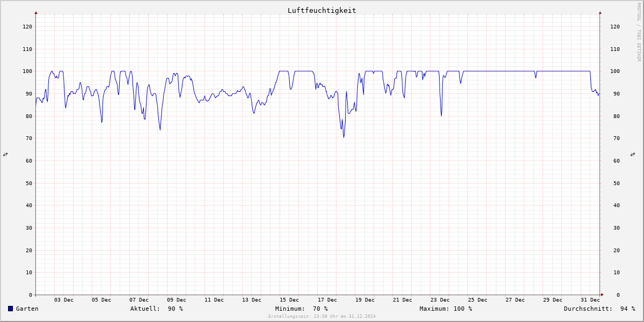Image resolution: width=644 pixels, height=322 pixels.
Task: Click the % unit label beside the right axis
Action: point(633,155)
